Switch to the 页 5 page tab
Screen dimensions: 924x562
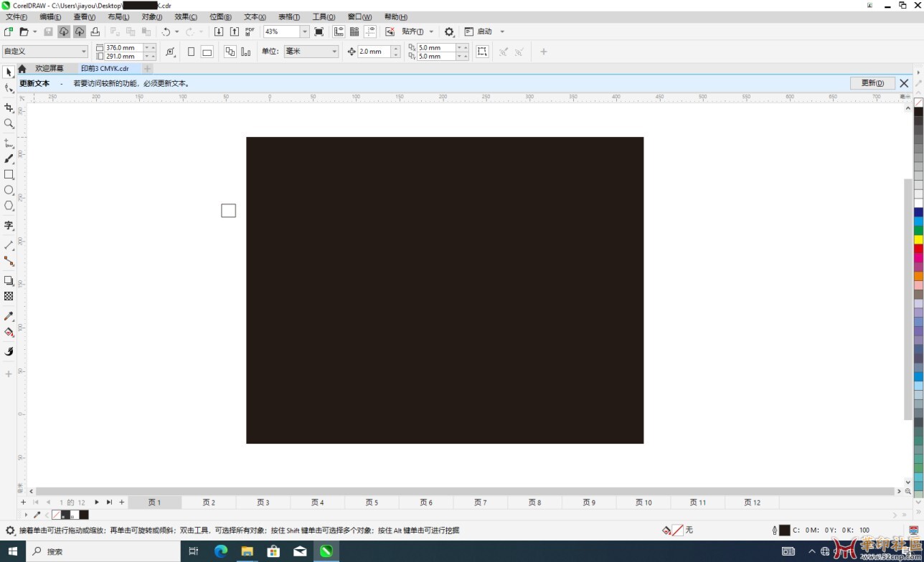click(x=372, y=503)
